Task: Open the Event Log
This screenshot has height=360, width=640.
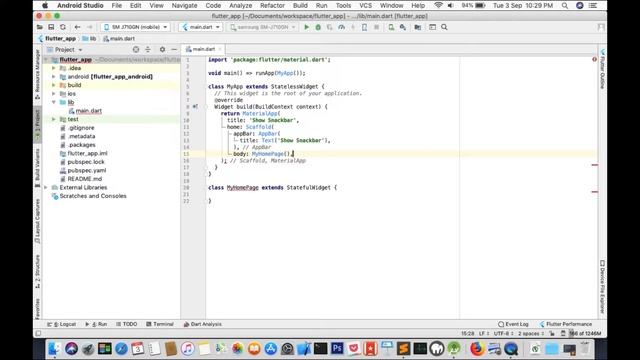Action: tap(513, 324)
